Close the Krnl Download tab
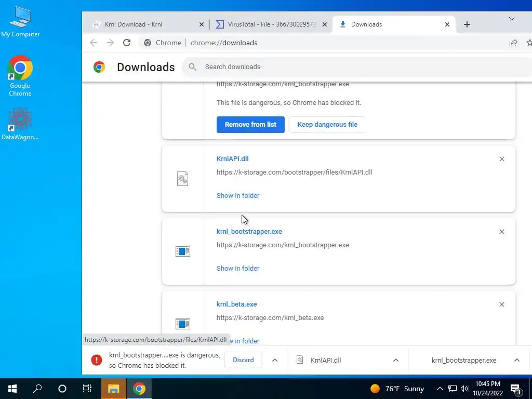This screenshot has width=532, height=399. pos(201,24)
